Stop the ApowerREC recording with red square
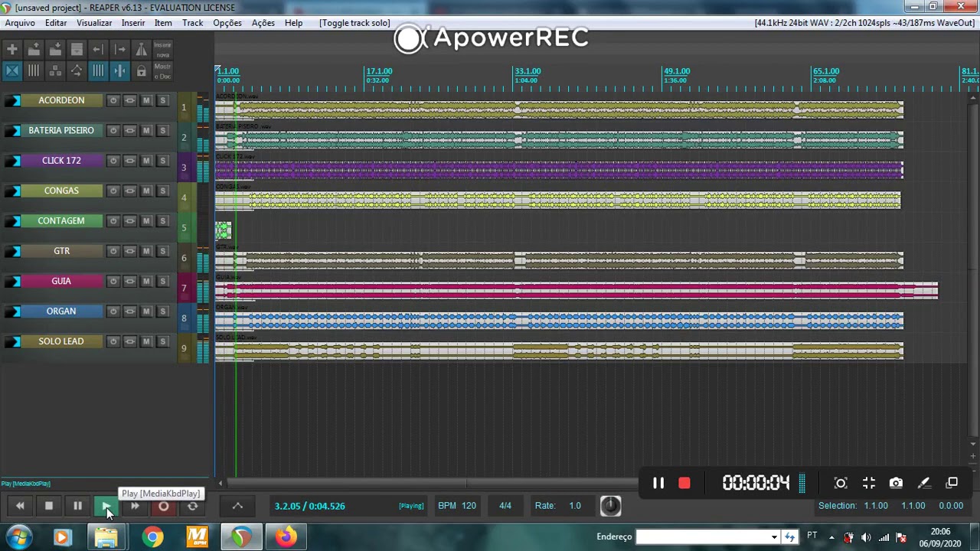The width and height of the screenshot is (980, 551). (684, 483)
